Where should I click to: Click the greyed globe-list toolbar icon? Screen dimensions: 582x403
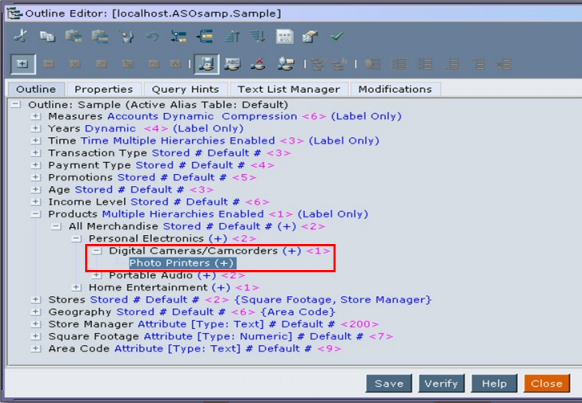[x=373, y=64]
